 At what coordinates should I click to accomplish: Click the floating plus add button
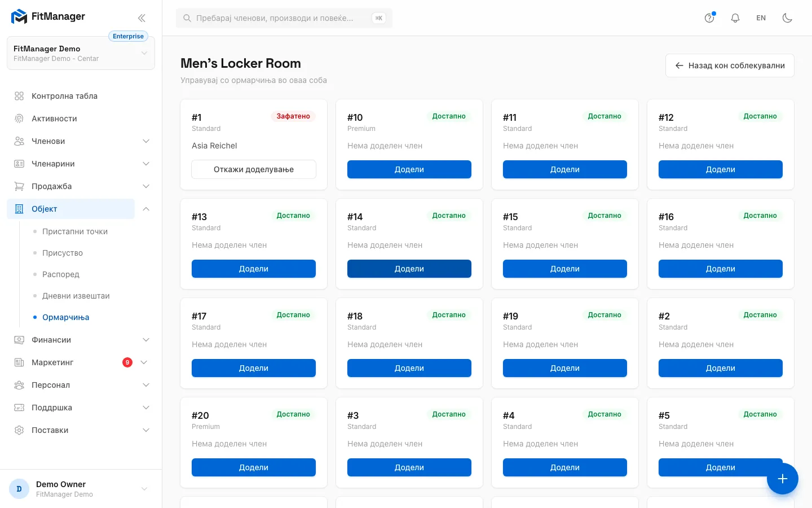pos(783,479)
